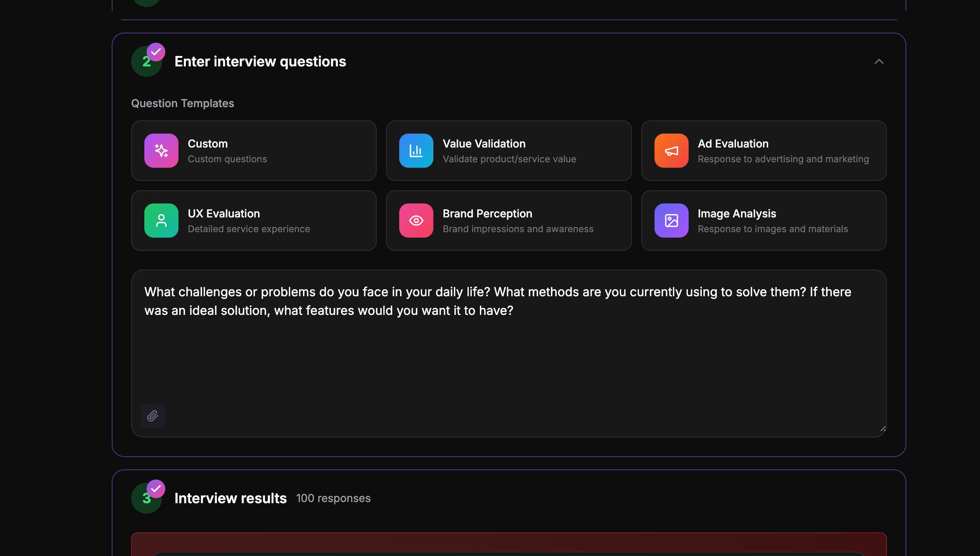Click the Enter interview questions heading

pyautogui.click(x=260, y=61)
